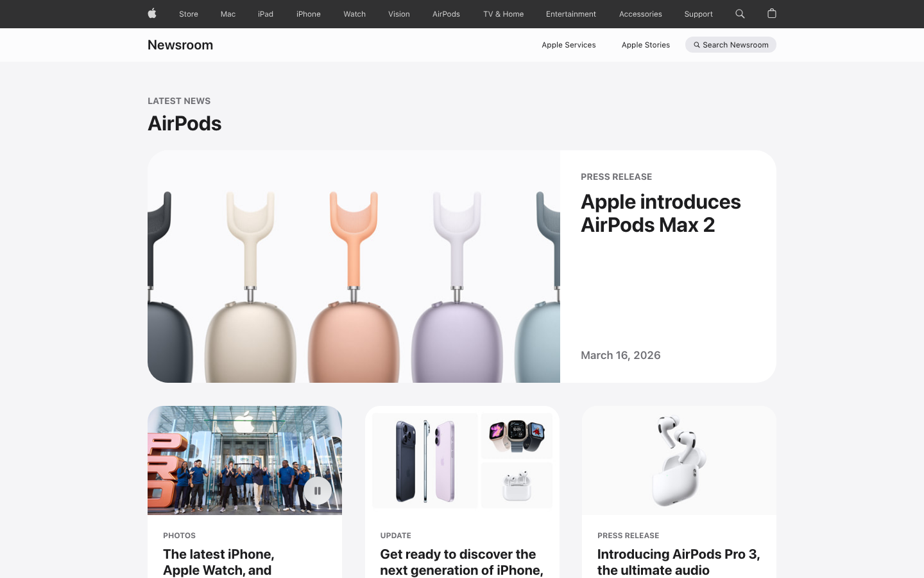The height and width of the screenshot is (578, 924).
Task: Open Apple Services link
Action: [569, 45]
